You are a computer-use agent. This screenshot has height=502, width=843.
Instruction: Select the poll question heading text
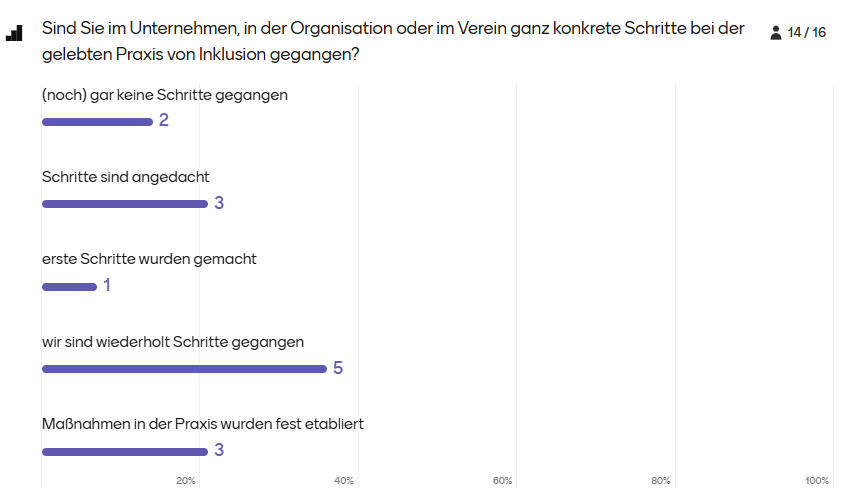(393, 41)
